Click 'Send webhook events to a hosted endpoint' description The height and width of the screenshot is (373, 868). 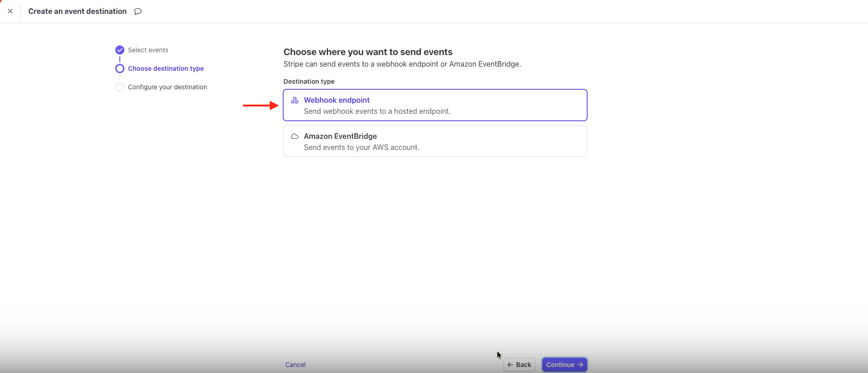coord(377,111)
